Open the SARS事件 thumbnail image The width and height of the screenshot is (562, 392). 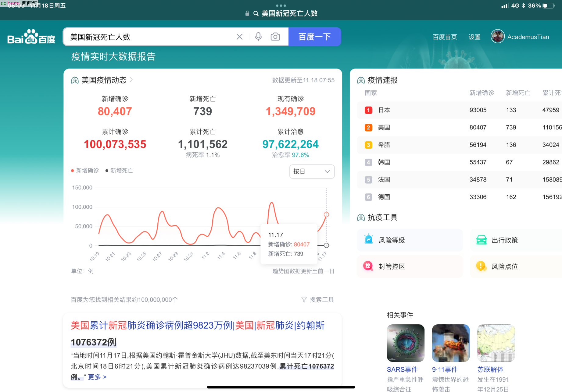tap(406, 343)
